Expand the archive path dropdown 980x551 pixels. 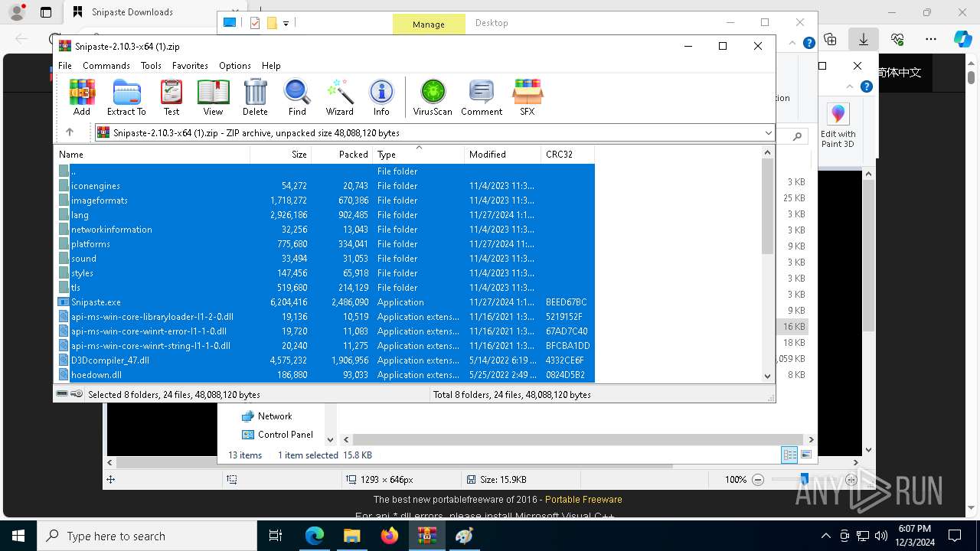768,133
